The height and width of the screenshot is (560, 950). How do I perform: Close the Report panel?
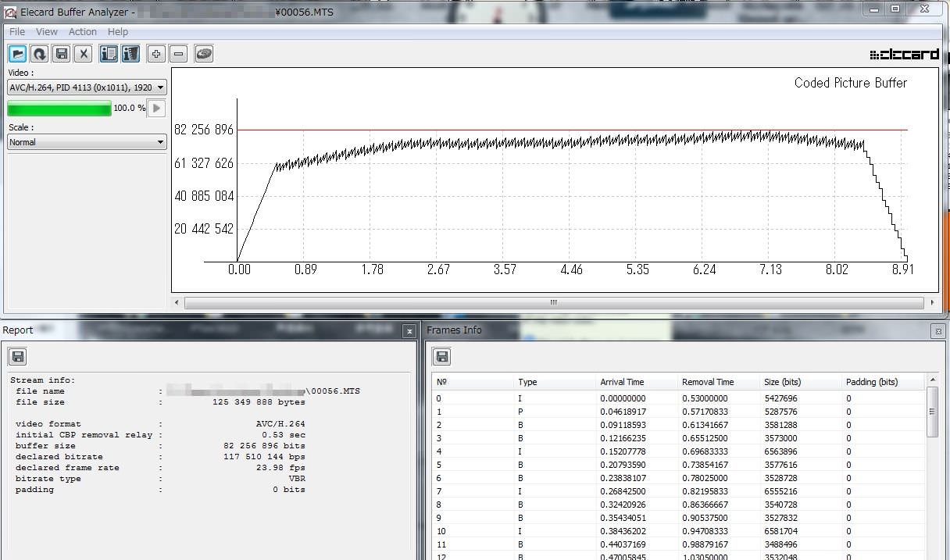click(409, 331)
